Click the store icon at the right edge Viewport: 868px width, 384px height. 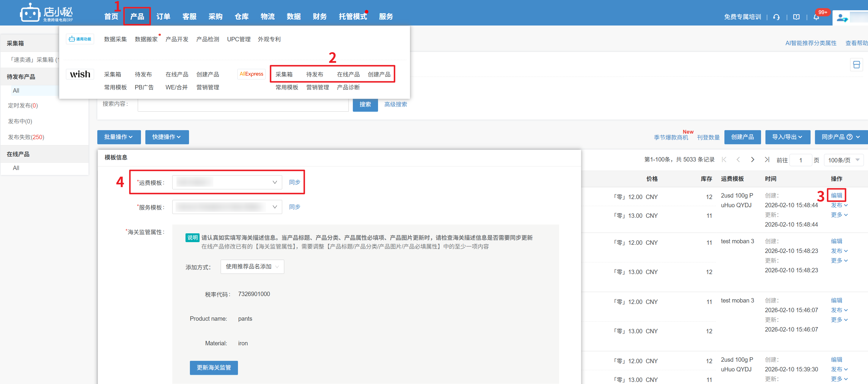click(x=856, y=65)
